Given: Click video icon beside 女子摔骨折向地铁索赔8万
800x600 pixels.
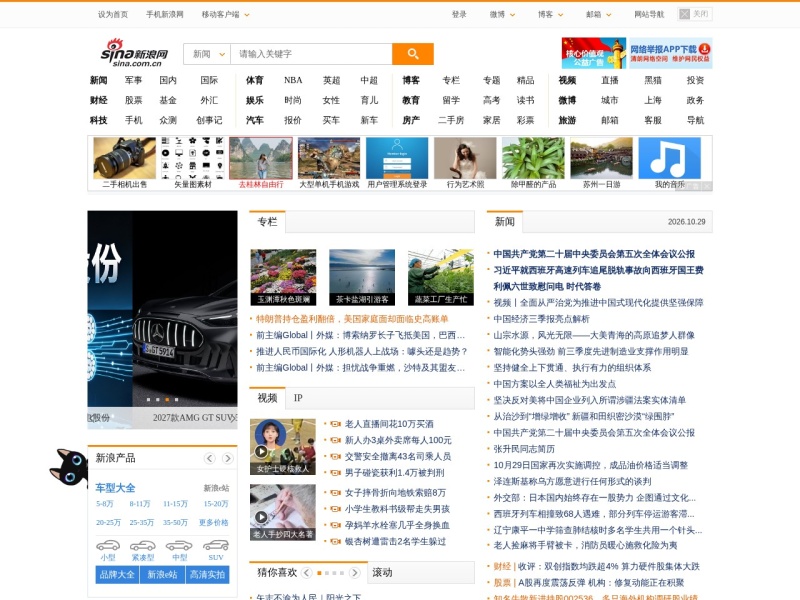Looking at the screenshot, I should [336, 493].
